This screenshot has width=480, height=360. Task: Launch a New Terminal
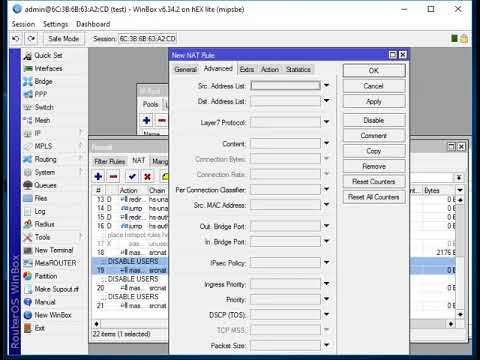point(54,250)
